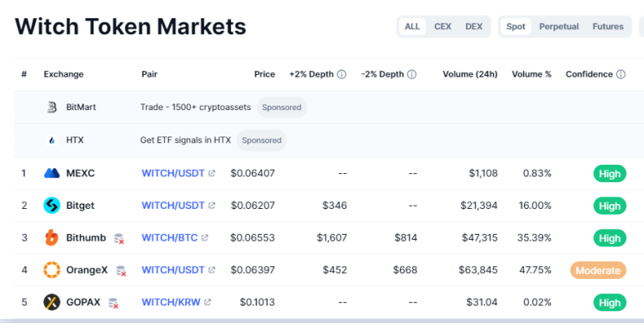Sort by the Confidence column header

pos(589,74)
